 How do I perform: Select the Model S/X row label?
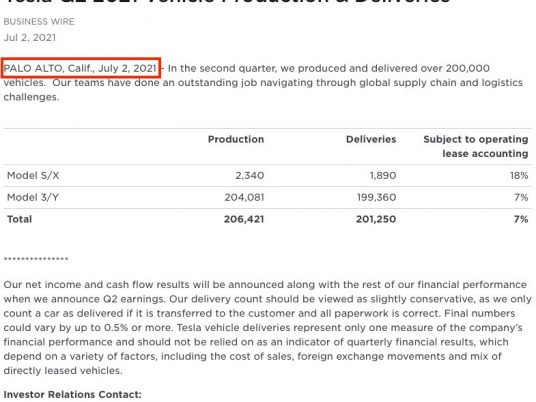pos(33,176)
